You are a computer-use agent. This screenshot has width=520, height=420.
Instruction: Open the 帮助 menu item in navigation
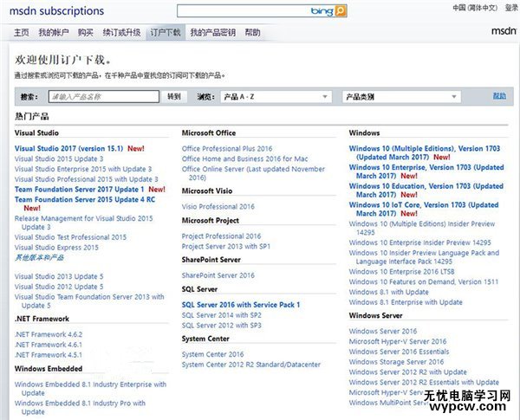click(252, 33)
